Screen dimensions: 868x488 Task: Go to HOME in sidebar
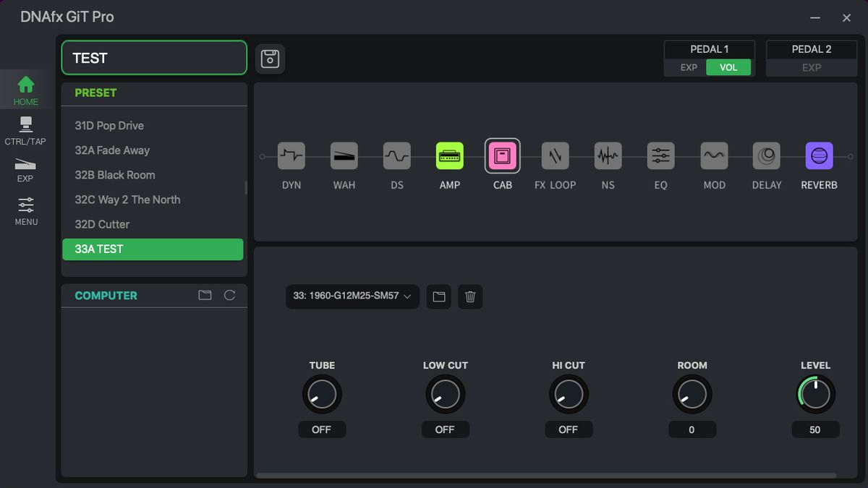click(26, 90)
